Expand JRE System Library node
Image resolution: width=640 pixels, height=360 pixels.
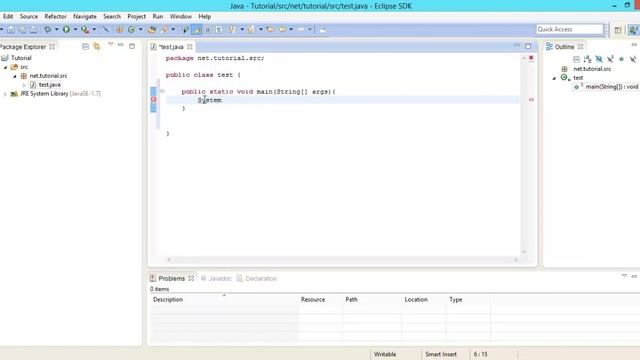(x=5, y=94)
